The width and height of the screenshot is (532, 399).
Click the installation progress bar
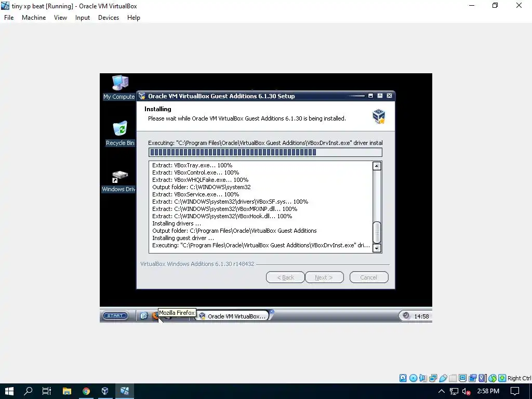pos(265,152)
